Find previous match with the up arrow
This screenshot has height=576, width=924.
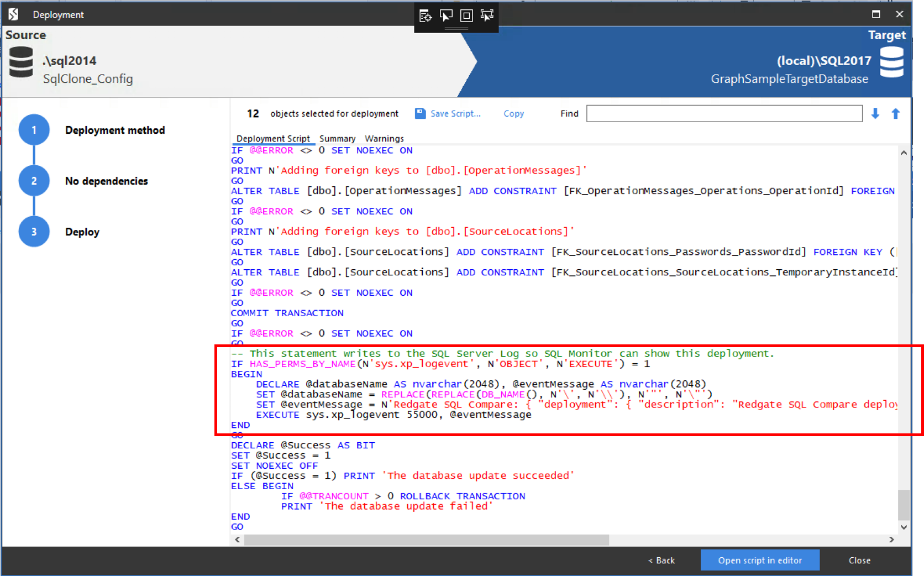tap(896, 114)
